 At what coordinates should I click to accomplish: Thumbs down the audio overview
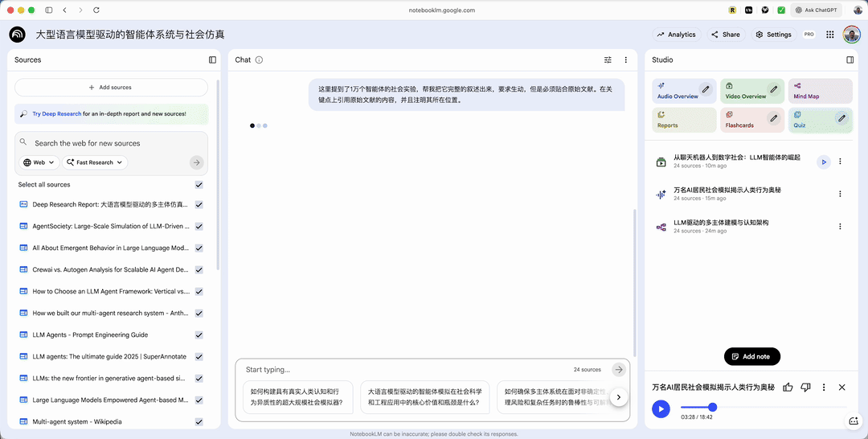(805, 388)
